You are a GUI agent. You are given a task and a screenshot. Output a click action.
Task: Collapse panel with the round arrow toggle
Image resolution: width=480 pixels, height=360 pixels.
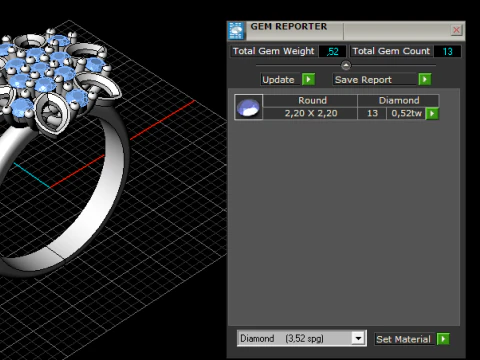click(x=346, y=65)
